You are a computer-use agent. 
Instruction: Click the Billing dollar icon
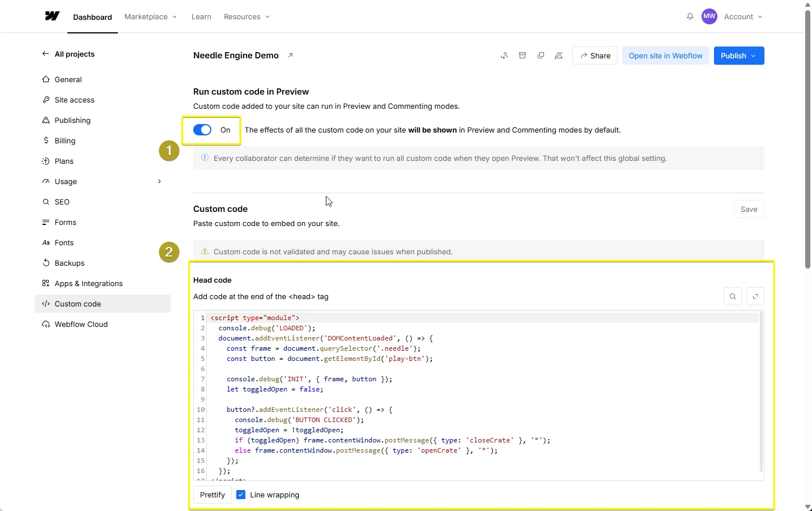46,140
